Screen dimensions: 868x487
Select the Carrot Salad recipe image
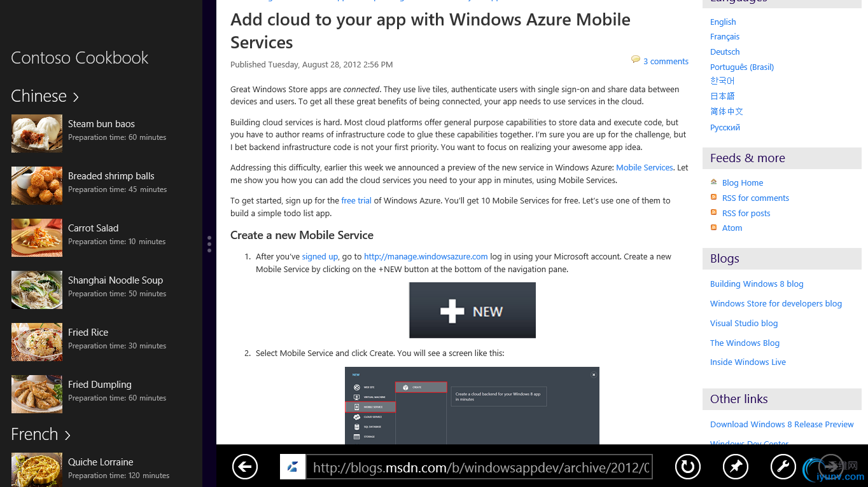coord(37,238)
